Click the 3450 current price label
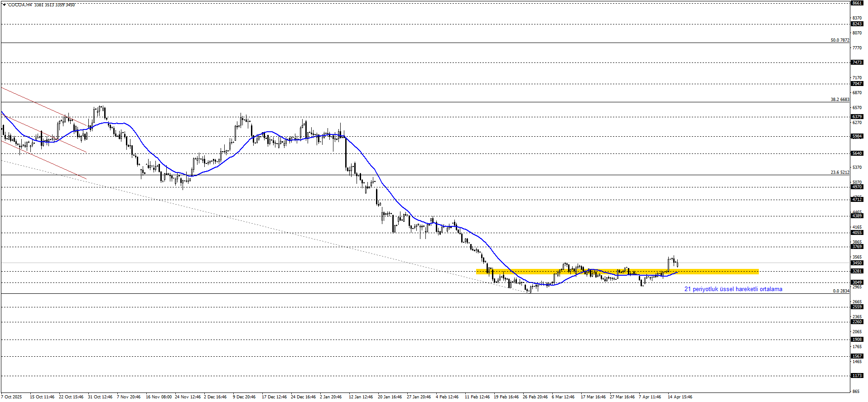The image size is (868, 402). [857, 263]
